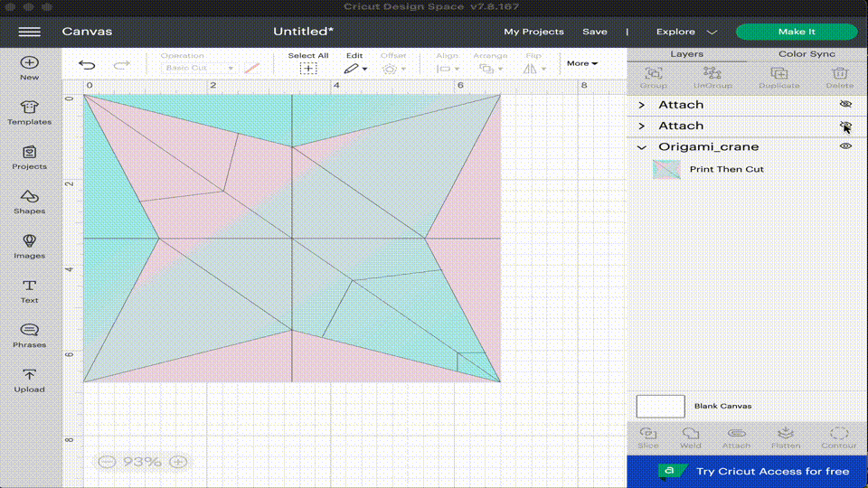Click the Slice tool
868x488 pixels.
[x=647, y=437]
